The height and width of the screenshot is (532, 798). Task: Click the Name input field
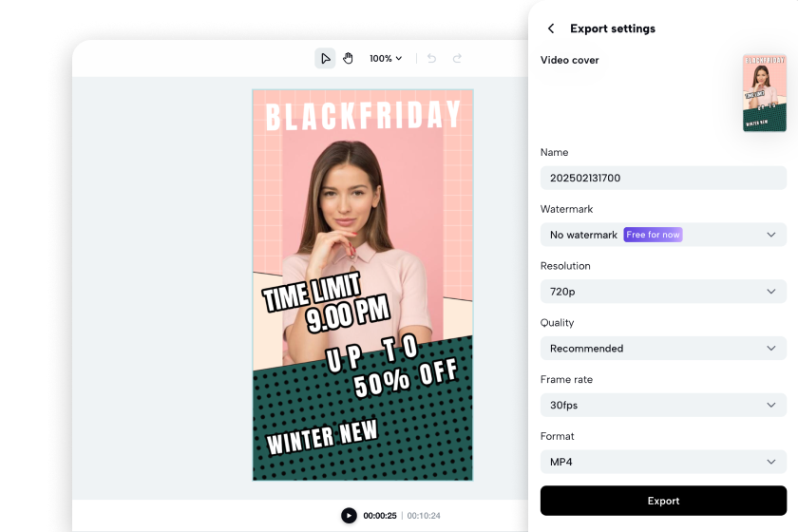[663, 178]
